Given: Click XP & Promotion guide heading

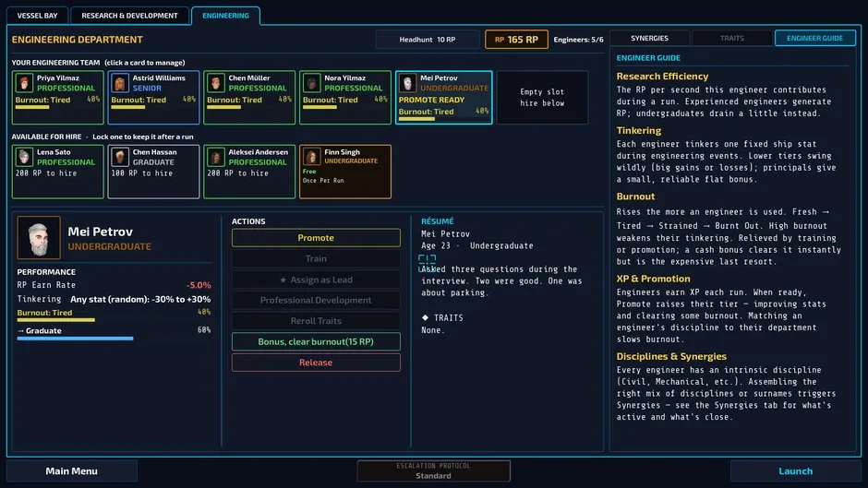Looking at the screenshot, I should point(653,279).
